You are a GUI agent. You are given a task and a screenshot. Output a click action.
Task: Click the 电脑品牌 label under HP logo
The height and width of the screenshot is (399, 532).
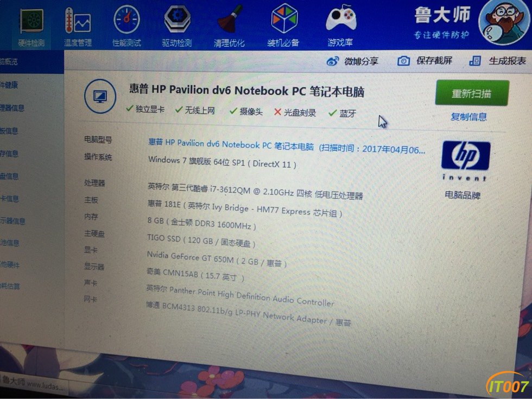point(463,195)
